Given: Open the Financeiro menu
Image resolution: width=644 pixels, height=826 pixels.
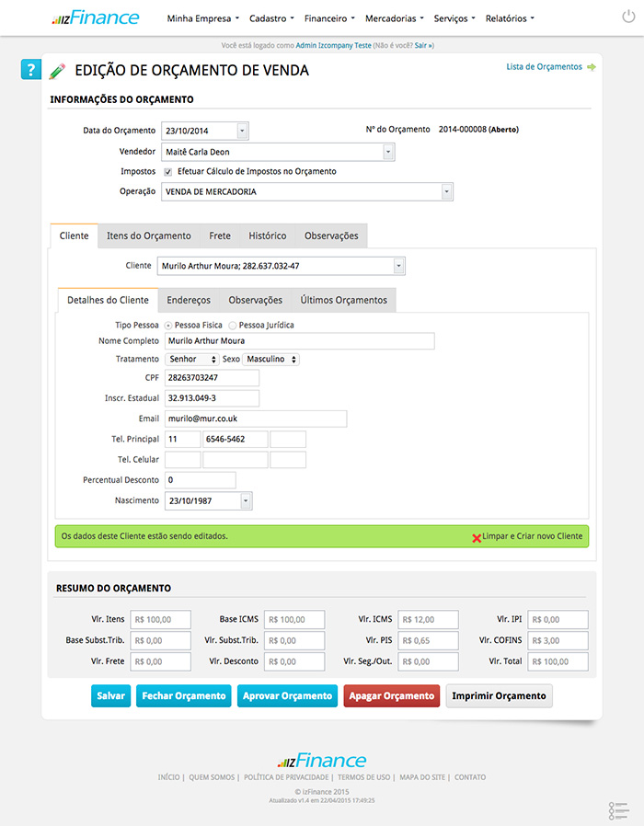Looking at the screenshot, I should click(330, 18).
